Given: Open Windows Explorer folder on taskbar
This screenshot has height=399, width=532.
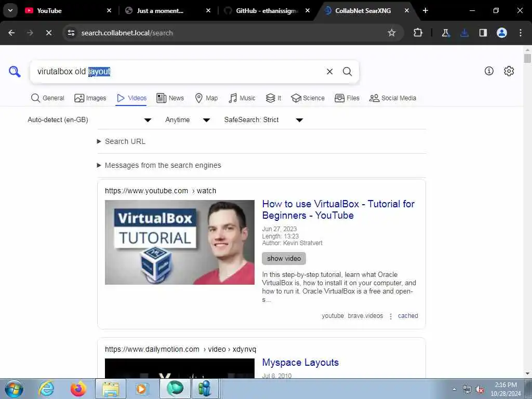Looking at the screenshot, I should [110, 389].
